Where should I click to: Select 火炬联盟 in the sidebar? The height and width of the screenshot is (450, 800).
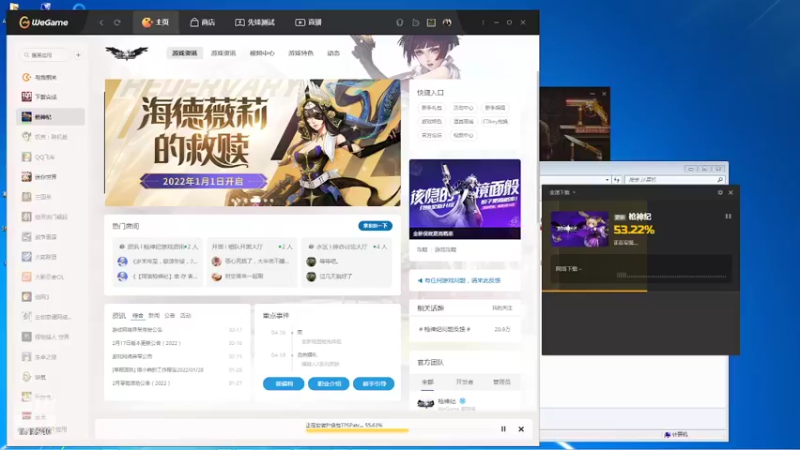click(x=50, y=257)
